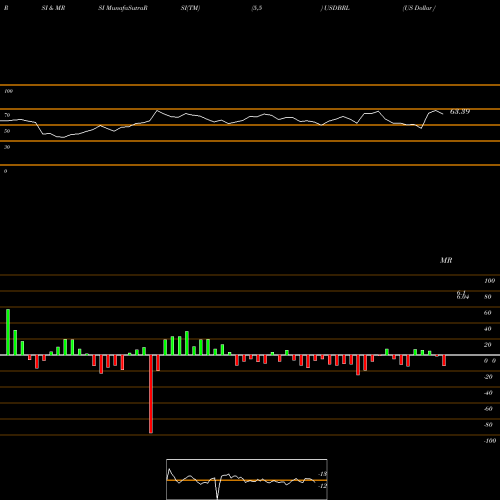Click the tallest red bar in MR histogram
The width and height of the screenshot is (500, 500).
[x=151, y=394]
